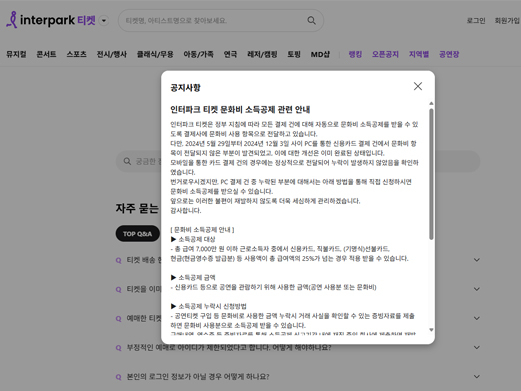
Task: Click the Q icon of 본인의 로그인 question
Action: [118, 377]
